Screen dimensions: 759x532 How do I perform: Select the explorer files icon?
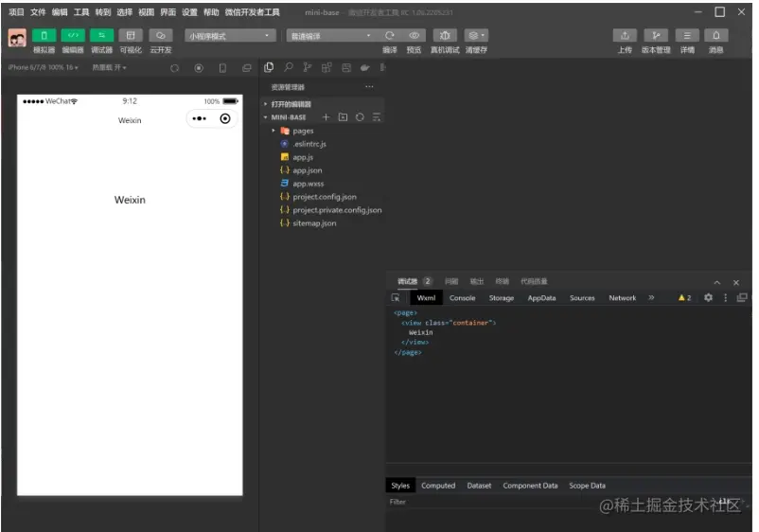pyautogui.click(x=269, y=67)
